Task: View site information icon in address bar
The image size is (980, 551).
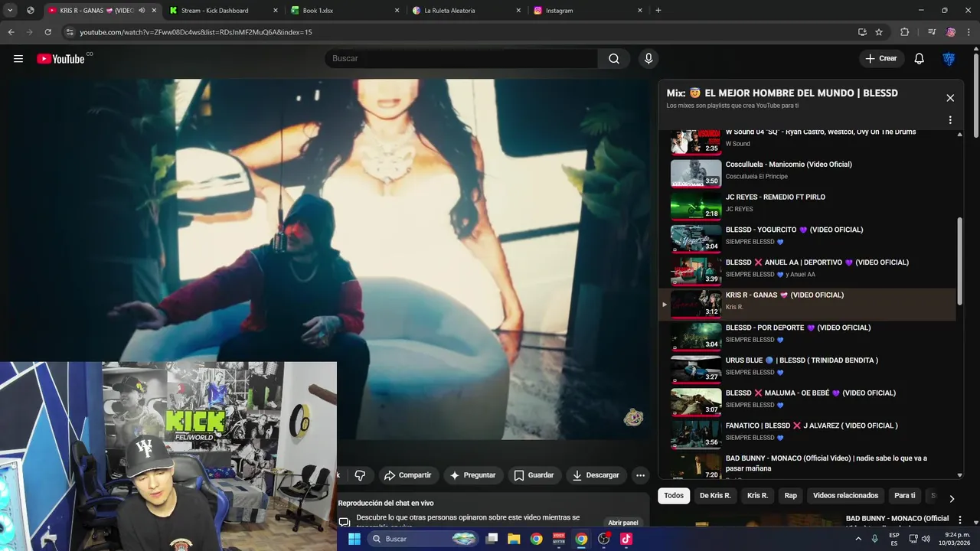Action: click(x=70, y=32)
